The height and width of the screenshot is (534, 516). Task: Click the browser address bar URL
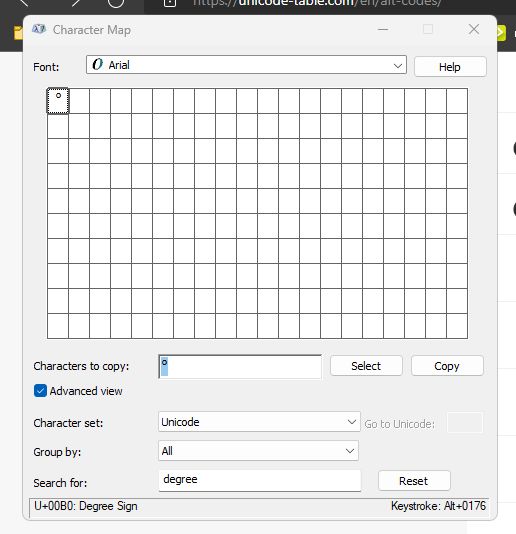point(317,3)
